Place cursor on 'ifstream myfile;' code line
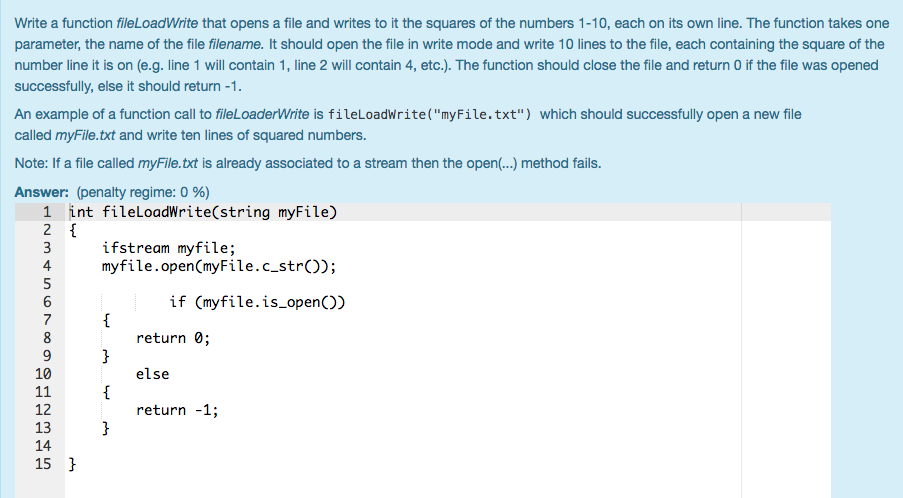The image size is (903, 498). pos(169,248)
